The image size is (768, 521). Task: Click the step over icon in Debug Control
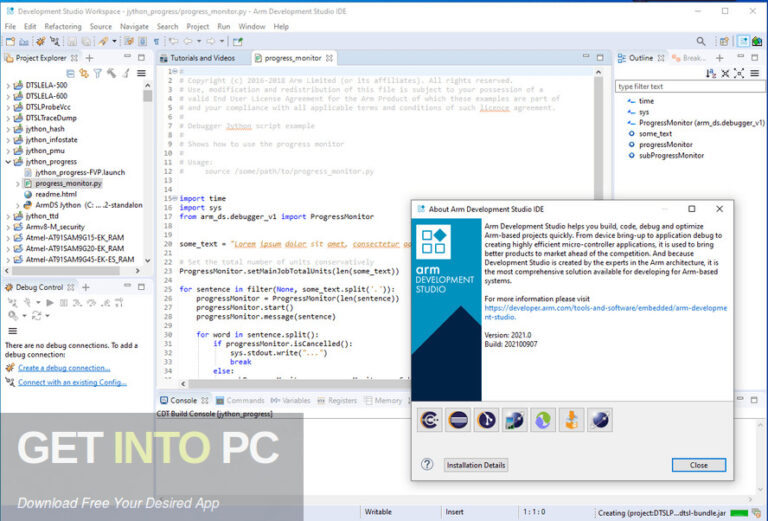coord(91,303)
